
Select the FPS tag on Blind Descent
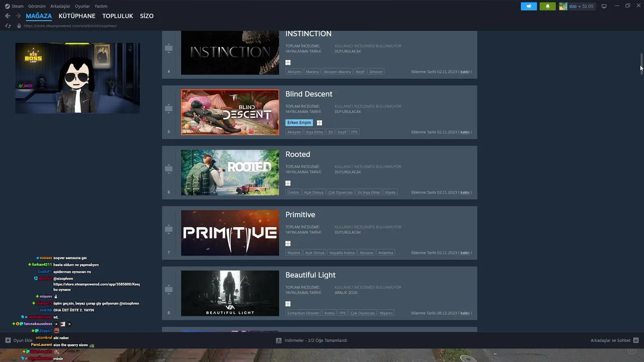(x=355, y=132)
